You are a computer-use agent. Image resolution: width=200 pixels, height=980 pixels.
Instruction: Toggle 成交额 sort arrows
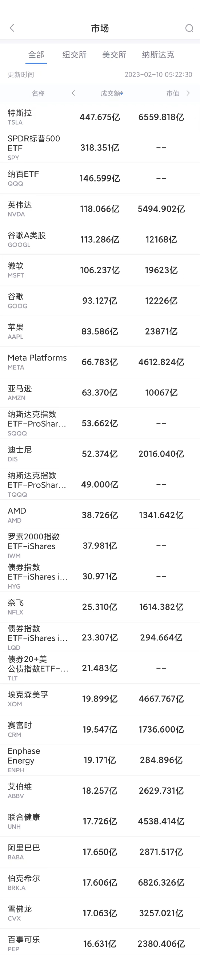click(x=121, y=93)
